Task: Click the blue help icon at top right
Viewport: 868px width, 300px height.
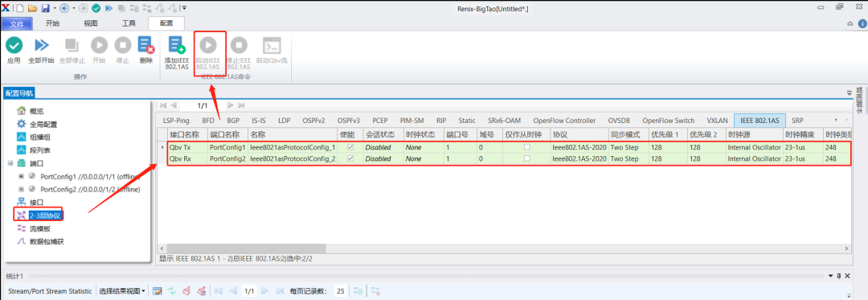Action: point(862,24)
